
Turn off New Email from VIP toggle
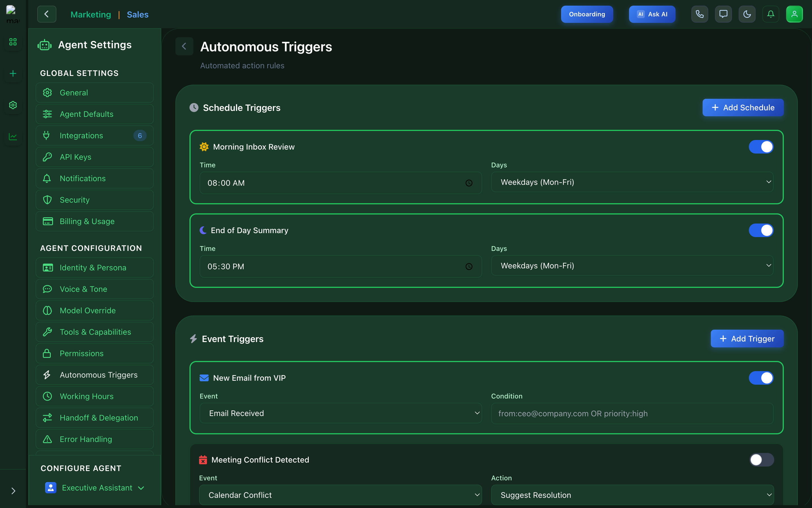point(761,378)
